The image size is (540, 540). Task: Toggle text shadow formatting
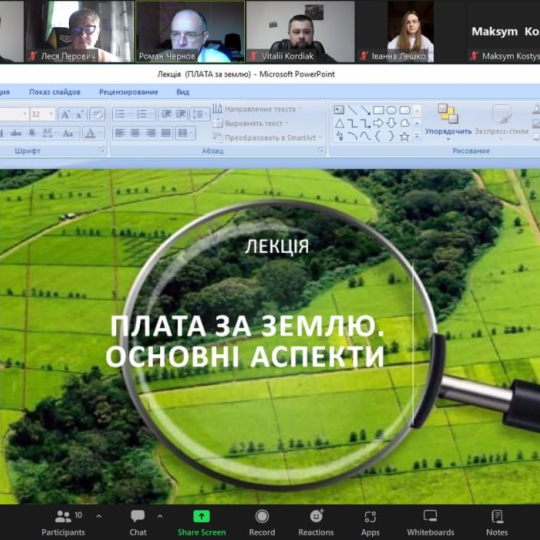point(32,133)
